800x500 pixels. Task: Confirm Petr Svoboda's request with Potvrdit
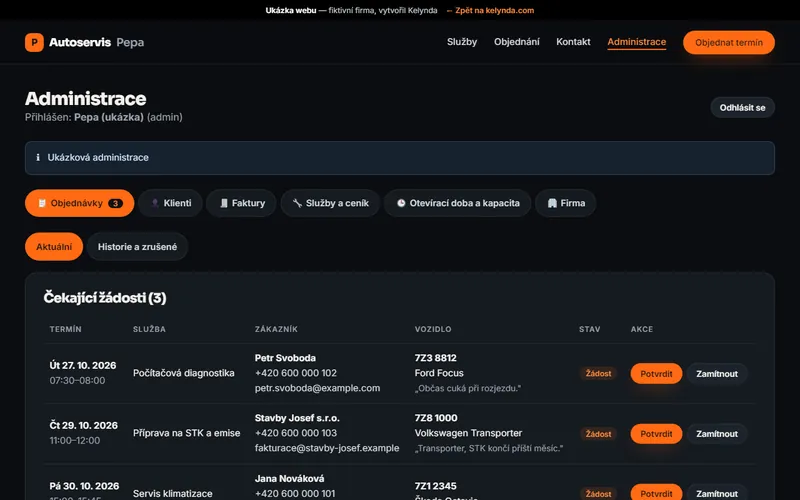click(x=656, y=373)
